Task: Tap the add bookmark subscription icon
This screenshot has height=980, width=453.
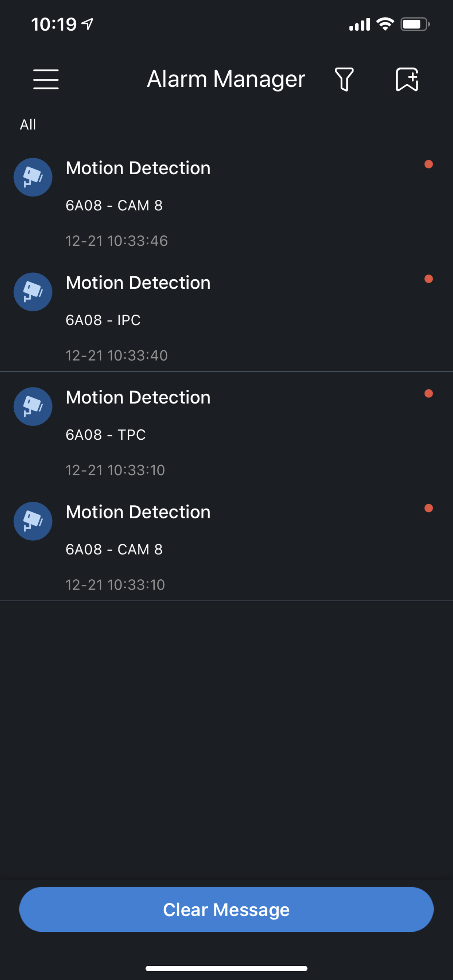Action: 407,79
